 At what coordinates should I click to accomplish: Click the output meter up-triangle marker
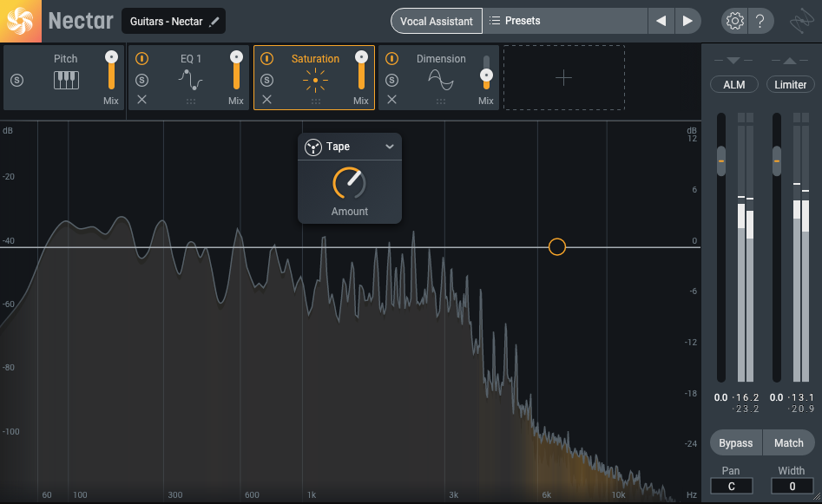tap(790, 61)
